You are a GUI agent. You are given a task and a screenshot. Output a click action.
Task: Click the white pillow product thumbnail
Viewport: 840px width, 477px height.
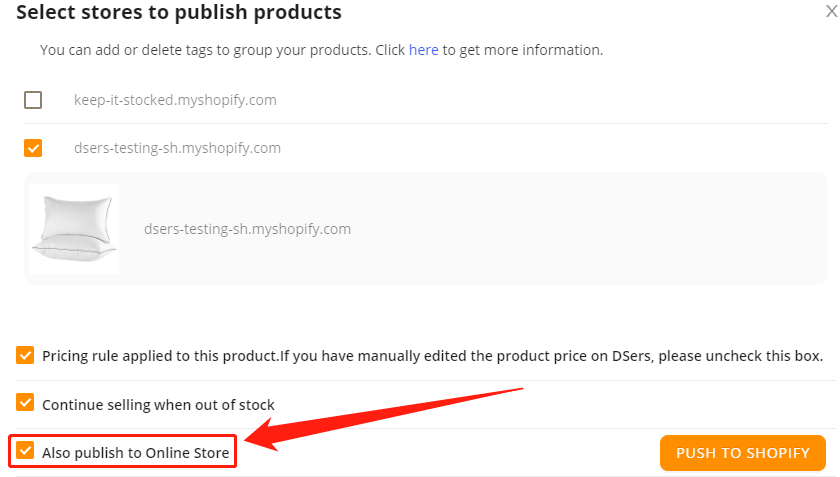click(x=74, y=229)
